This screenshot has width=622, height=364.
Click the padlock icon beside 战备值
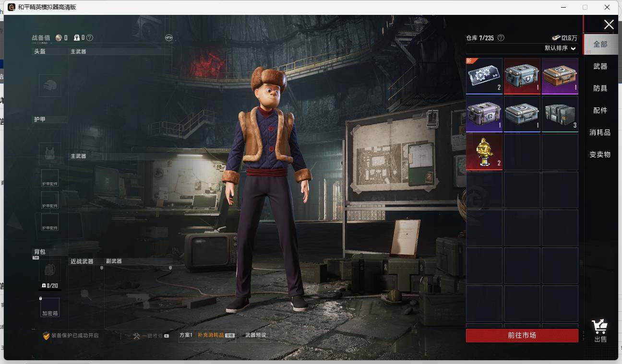pyautogui.click(x=77, y=37)
